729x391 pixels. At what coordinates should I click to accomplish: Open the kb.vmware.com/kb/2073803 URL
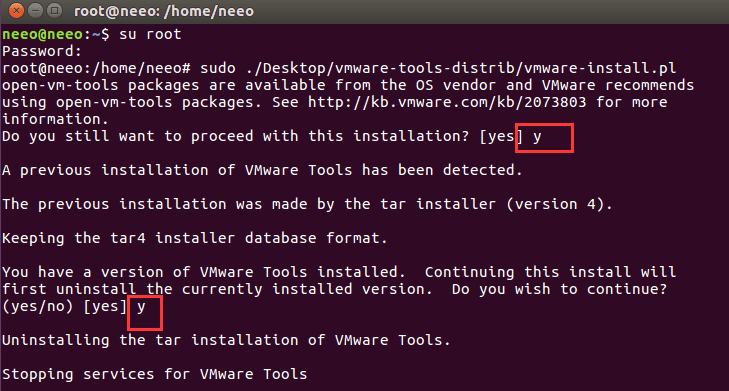[447, 102]
